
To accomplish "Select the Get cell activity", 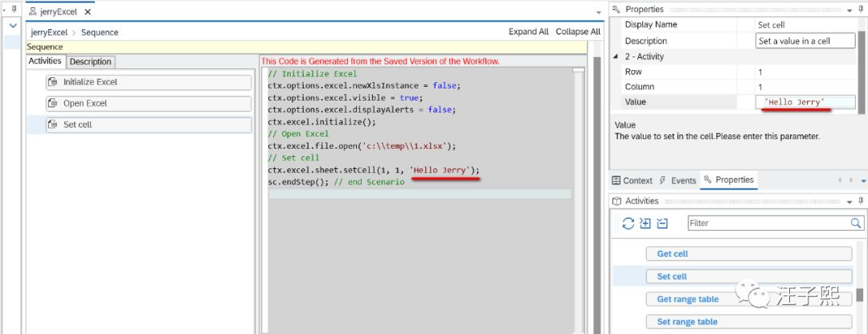I will 749,254.
